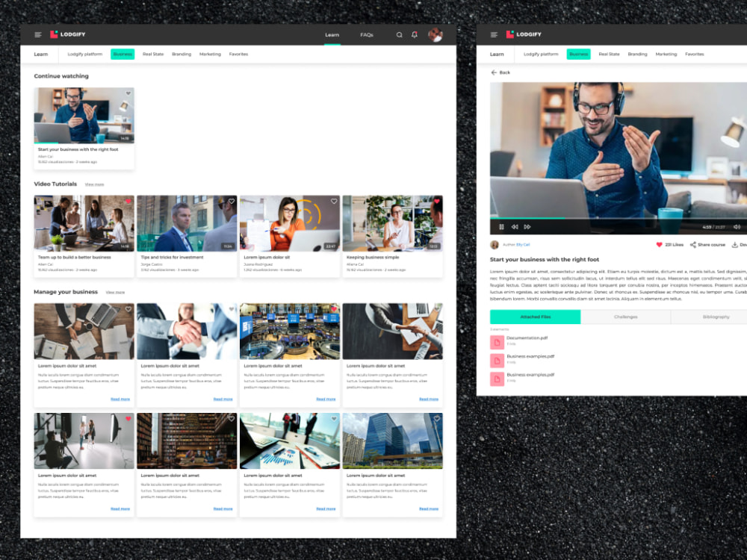Switch to Challenges tab
Viewport: 747px width, 560px height.
coord(625,317)
